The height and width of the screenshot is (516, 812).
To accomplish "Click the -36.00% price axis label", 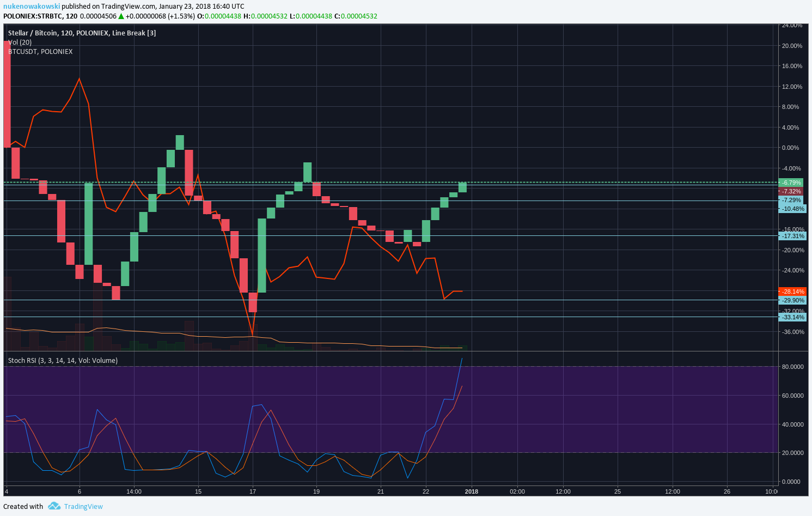I will point(792,332).
